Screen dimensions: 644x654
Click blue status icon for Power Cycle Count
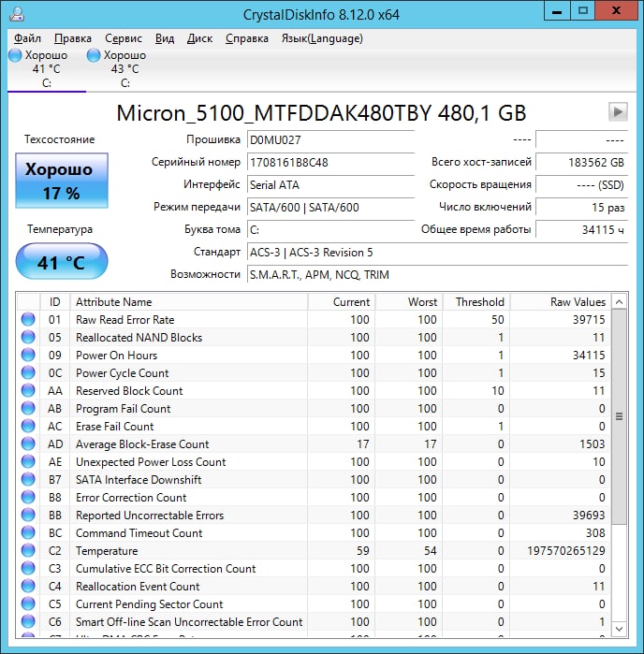coord(28,372)
